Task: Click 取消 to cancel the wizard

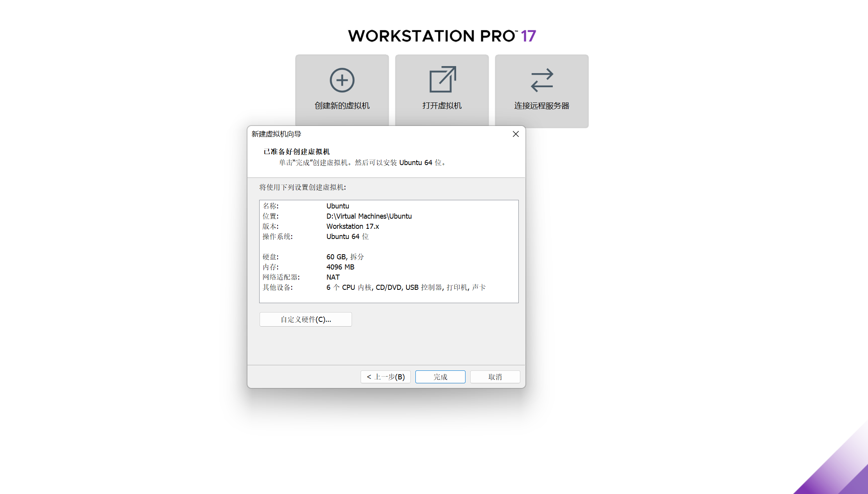Action: (495, 377)
